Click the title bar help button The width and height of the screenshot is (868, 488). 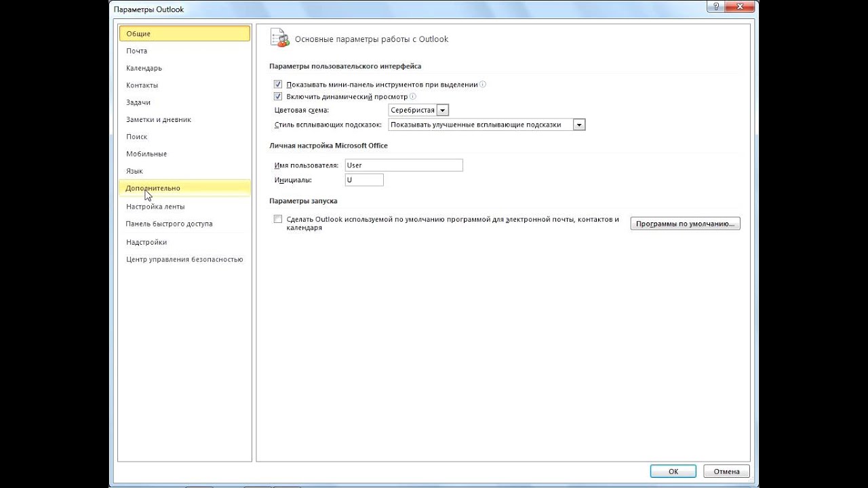tap(716, 7)
